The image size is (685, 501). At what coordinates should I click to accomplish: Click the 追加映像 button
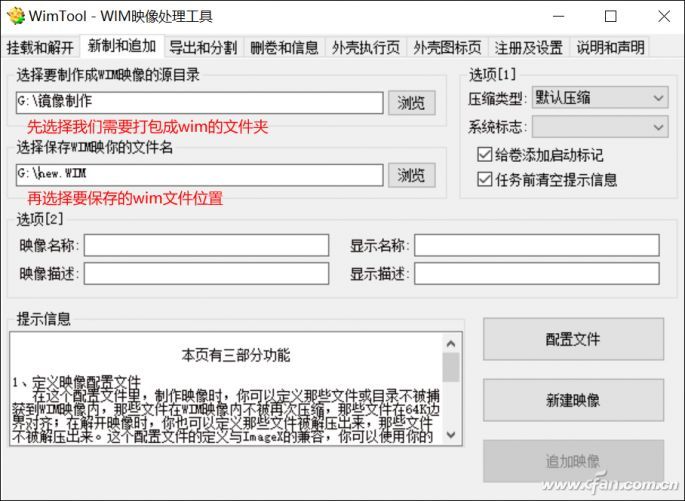click(573, 461)
